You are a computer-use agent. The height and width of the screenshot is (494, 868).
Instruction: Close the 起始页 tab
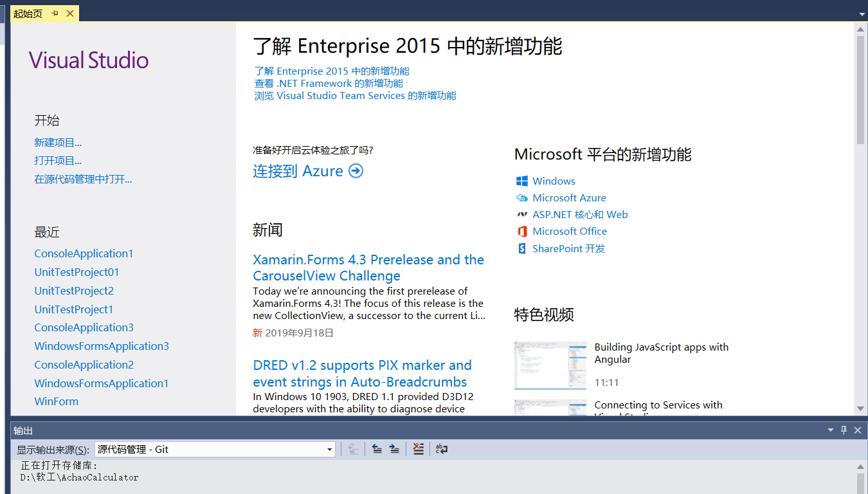click(x=70, y=14)
